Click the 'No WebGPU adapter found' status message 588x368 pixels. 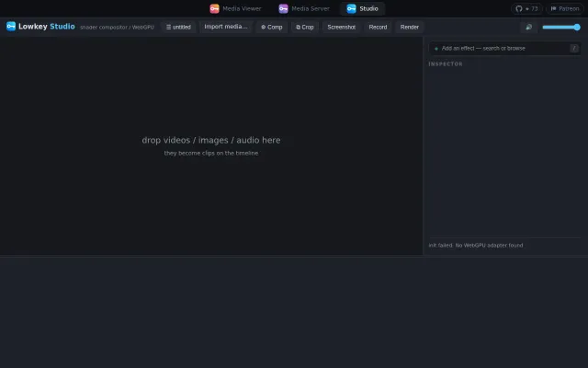click(476, 246)
